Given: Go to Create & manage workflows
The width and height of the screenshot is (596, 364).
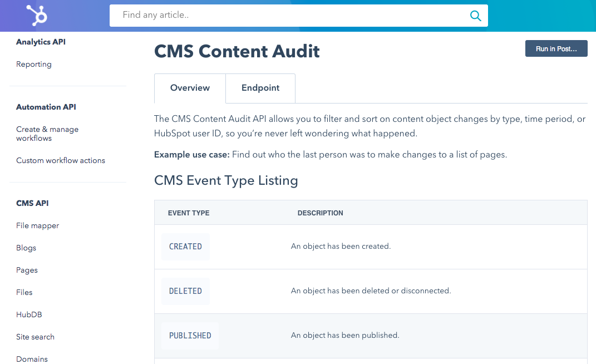Looking at the screenshot, I should coord(47,134).
